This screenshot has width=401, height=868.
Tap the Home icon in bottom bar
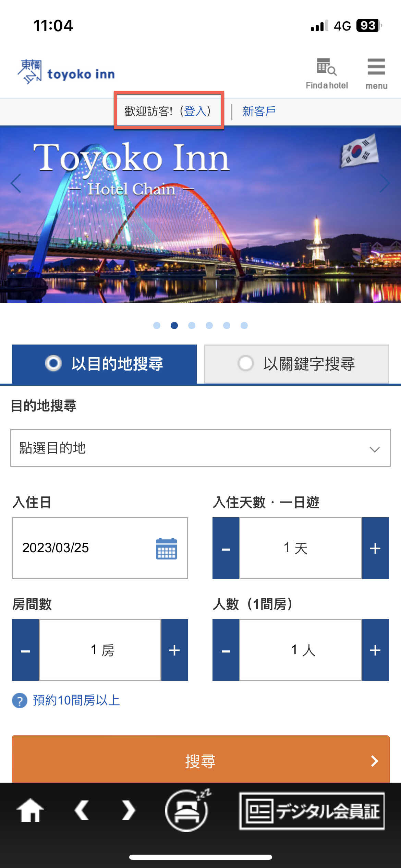click(30, 810)
